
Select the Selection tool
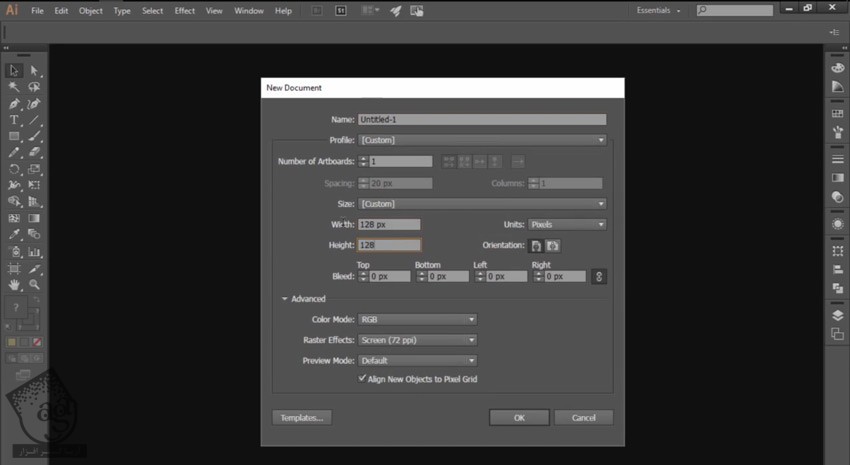point(14,70)
